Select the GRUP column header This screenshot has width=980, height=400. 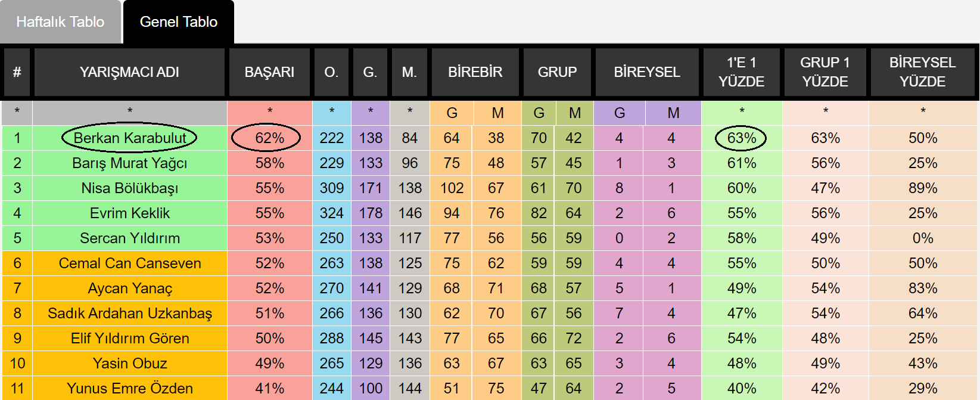pyautogui.click(x=557, y=72)
